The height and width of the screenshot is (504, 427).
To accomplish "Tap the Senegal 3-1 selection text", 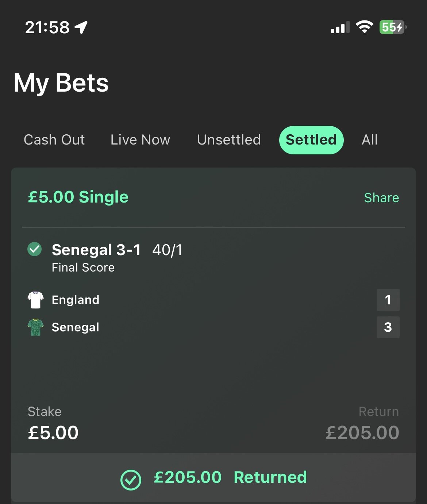I will pos(96,250).
